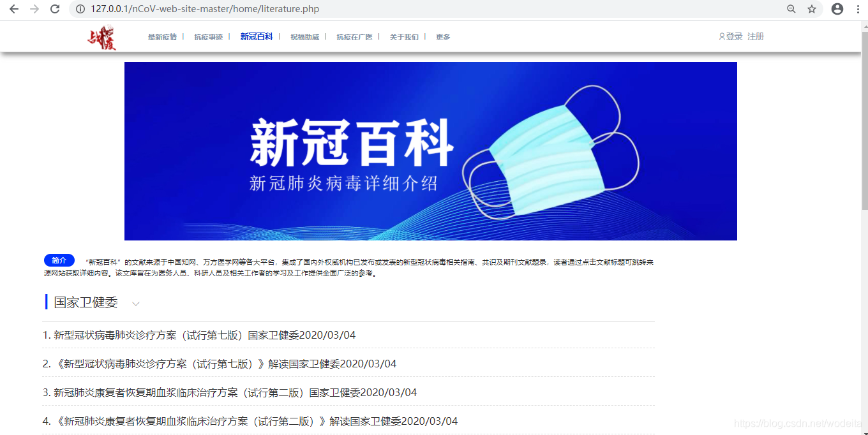Open the Chrome three-dot menu

point(858,9)
